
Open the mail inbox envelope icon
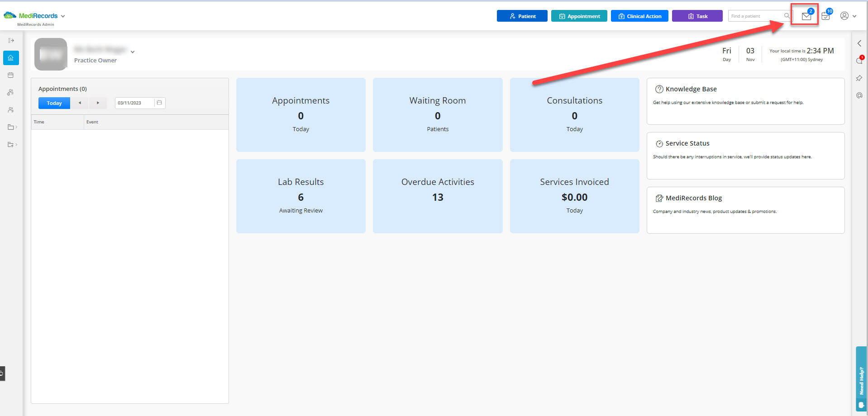click(x=806, y=16)
